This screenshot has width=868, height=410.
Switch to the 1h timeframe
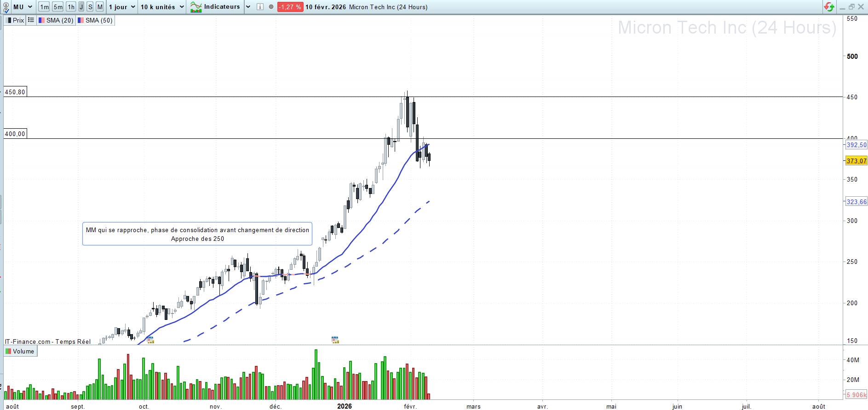click(71, 7)
